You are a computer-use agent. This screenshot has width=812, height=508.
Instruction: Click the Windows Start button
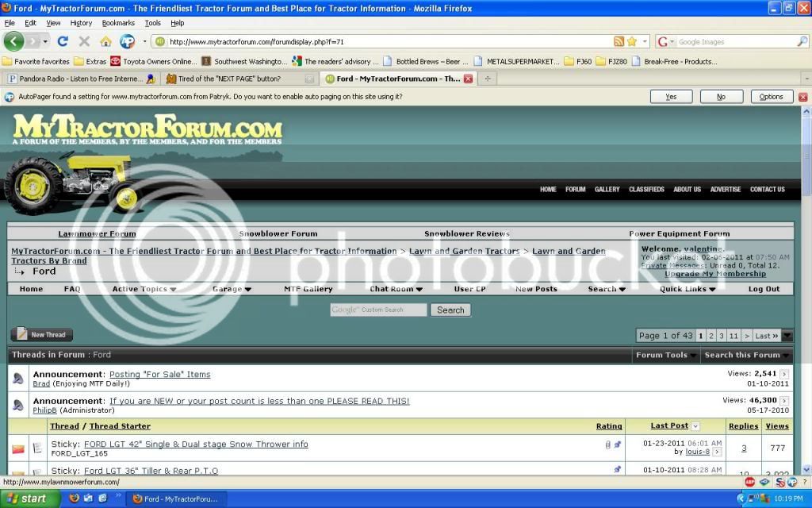click(x=29, y=498)
